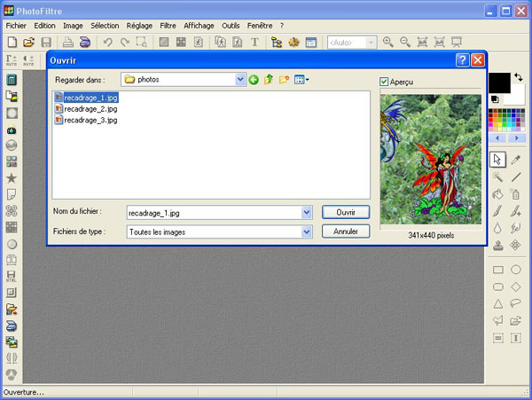The image size is (532, 400).
Task: Show previous palette colors with left arrow
Action: point(497,137)
